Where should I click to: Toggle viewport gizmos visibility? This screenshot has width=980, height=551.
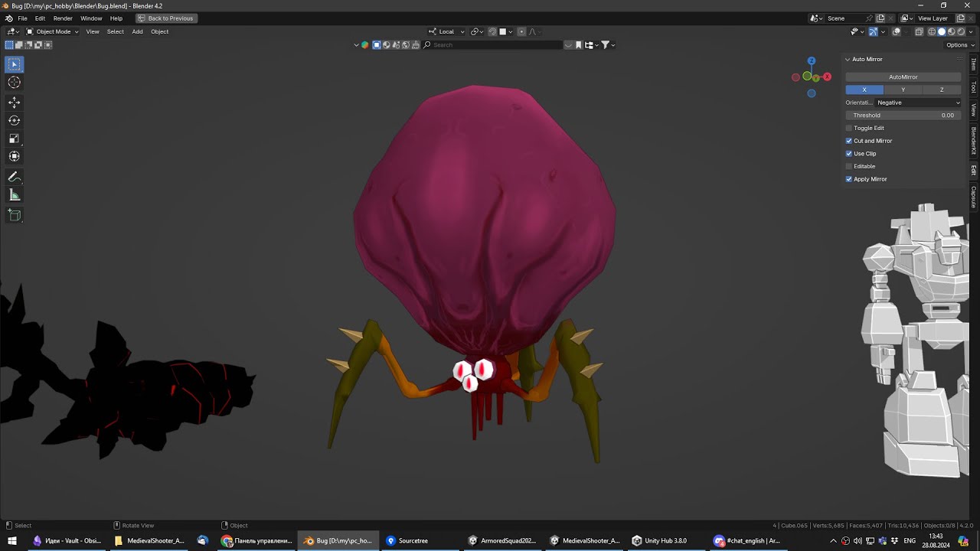[x=873, y=31]
